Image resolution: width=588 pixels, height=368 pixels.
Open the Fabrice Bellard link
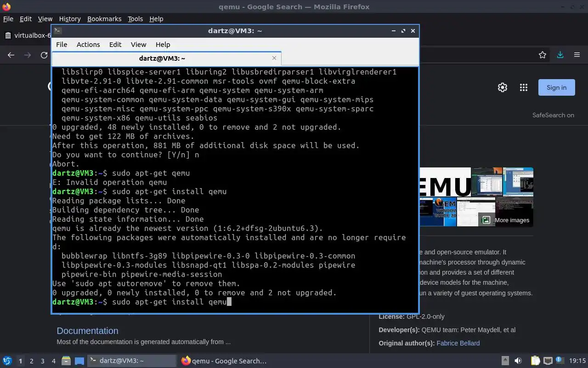pos(458,343)
